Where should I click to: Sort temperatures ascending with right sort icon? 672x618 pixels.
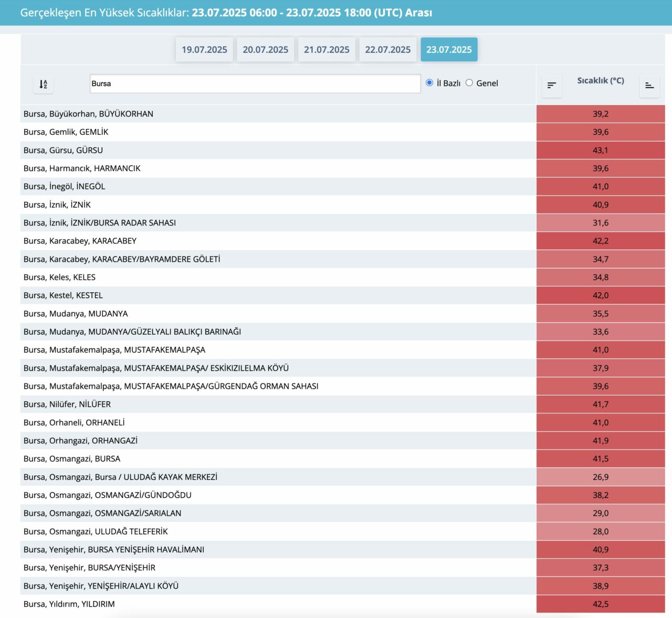(649, 85)
